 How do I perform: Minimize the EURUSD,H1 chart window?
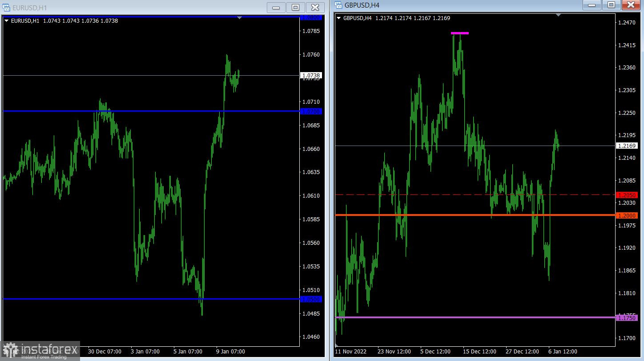click(x=276, y=7)
